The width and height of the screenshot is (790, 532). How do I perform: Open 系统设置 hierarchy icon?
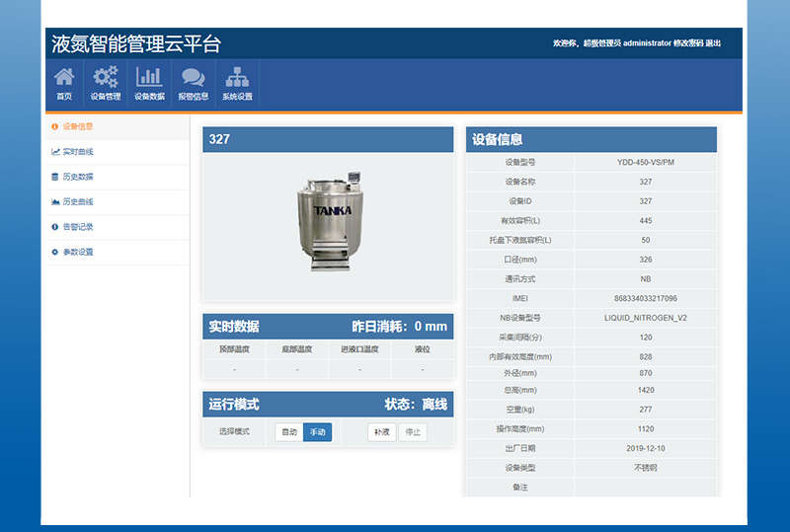(x=237, y=77)
